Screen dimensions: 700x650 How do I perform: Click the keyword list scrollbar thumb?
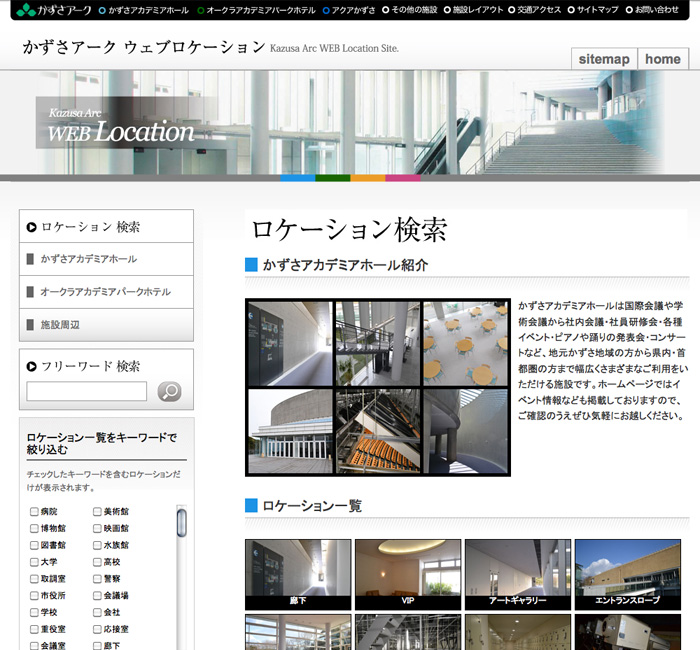coord(182,522)
